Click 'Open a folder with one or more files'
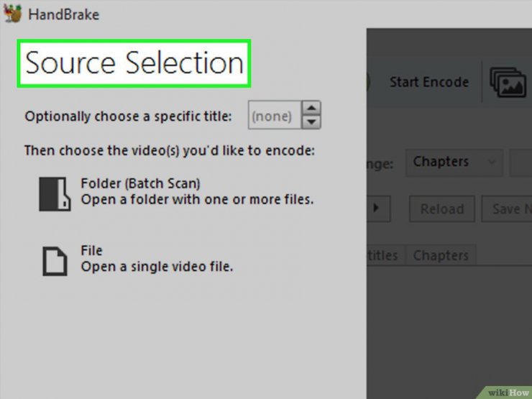The image size is (532, 399). [197, 200]
